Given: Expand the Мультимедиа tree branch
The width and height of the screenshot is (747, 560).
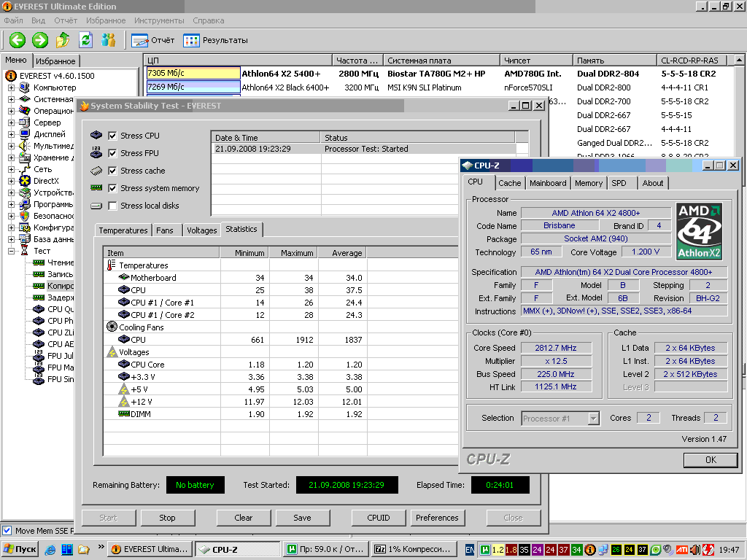Looking at the screenshot, I should (11, 146).
